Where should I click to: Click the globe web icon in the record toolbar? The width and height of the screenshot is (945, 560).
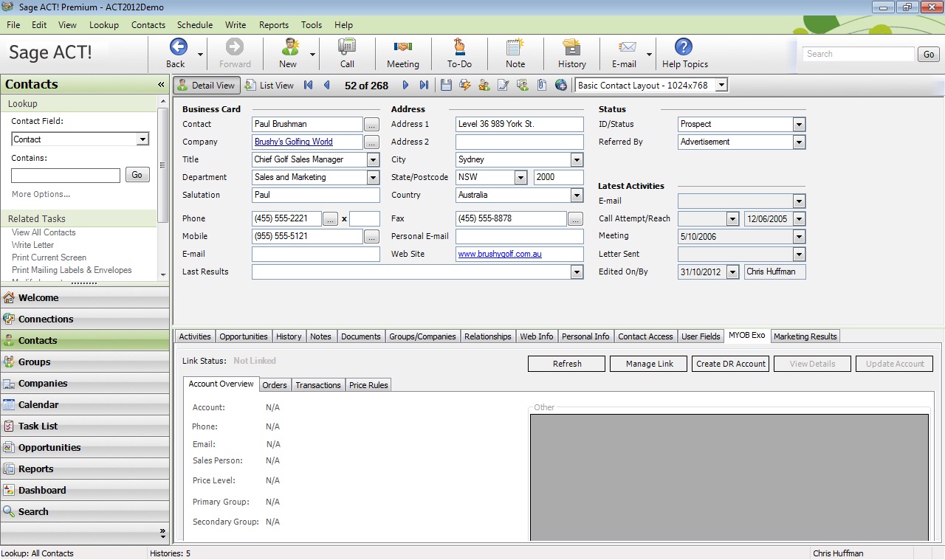click(561, 86)
